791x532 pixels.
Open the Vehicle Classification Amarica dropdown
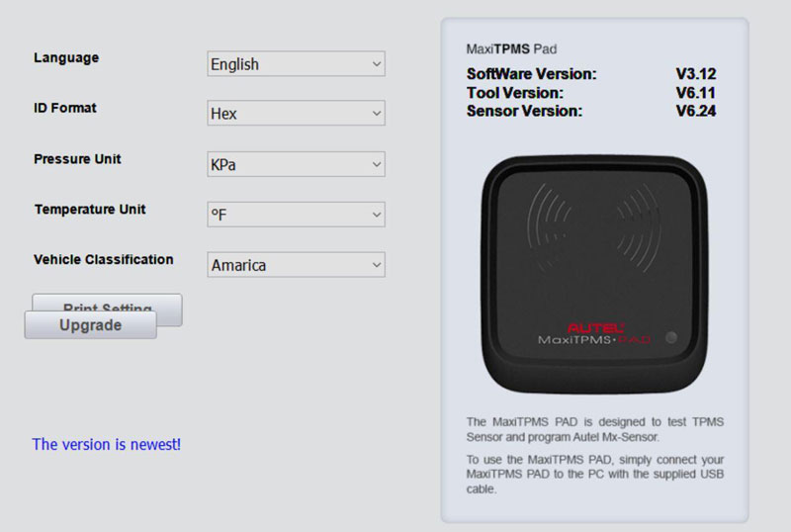296,265
